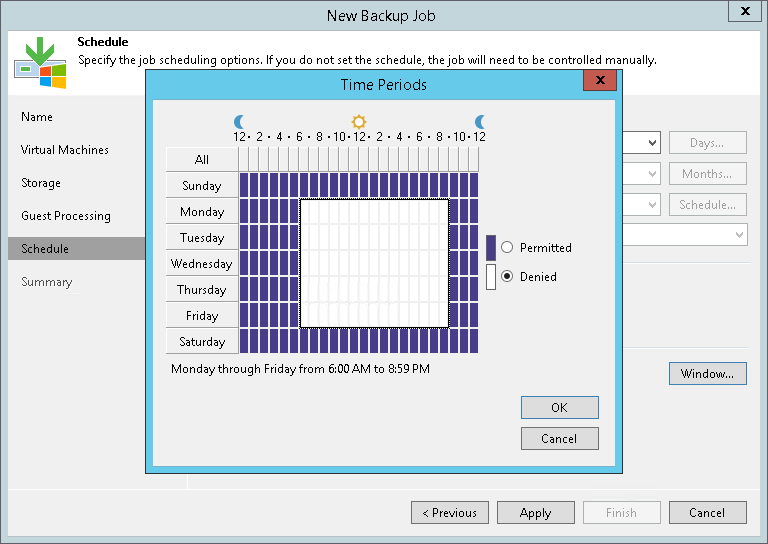Go to the Summary wizard step

(47, 282)
